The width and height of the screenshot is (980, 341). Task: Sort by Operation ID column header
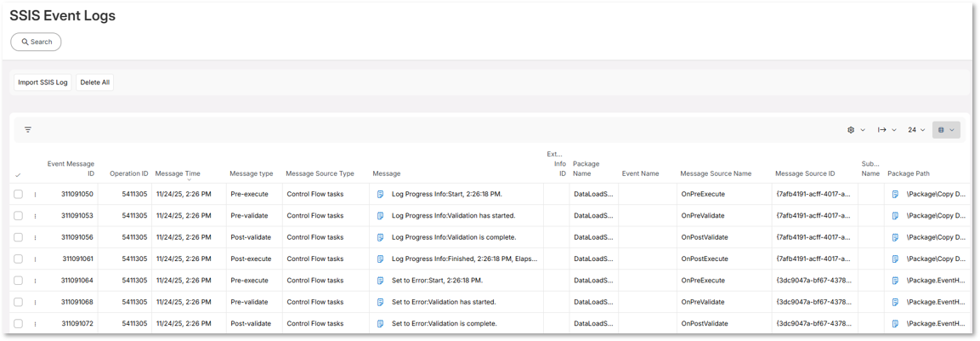128,173
